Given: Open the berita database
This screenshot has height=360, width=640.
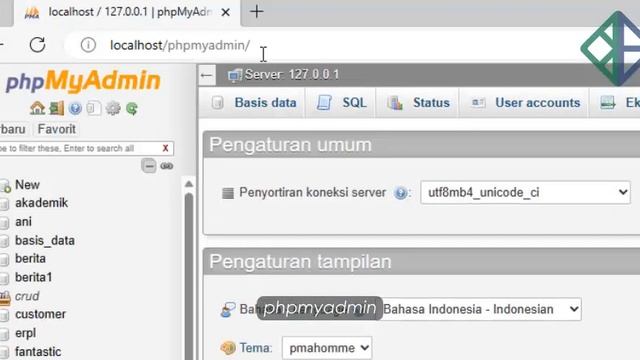Looking at the screenshot, I should pos(30,258).
